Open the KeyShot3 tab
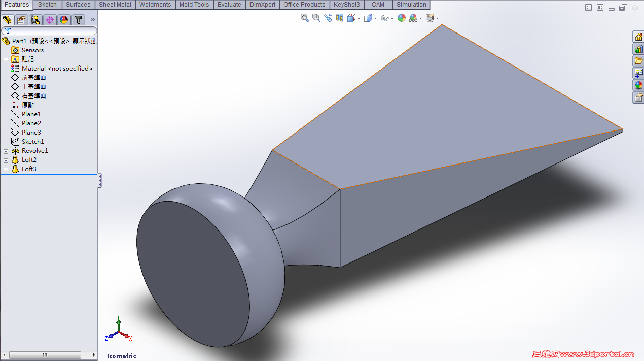644x361 pixels. [x=347, y=5]
